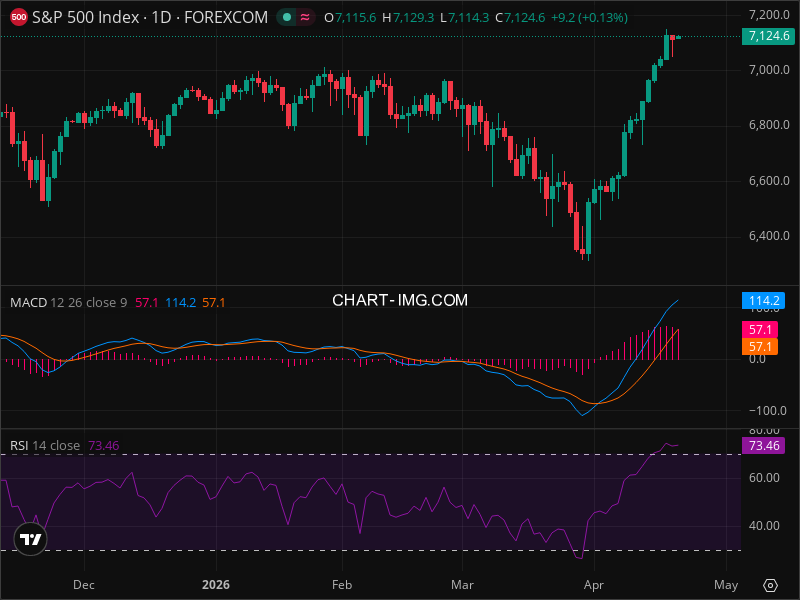This screenshot has height=600, width=800.
Task: Click the Apr label on time axis
Action: (x=594, y=585)
